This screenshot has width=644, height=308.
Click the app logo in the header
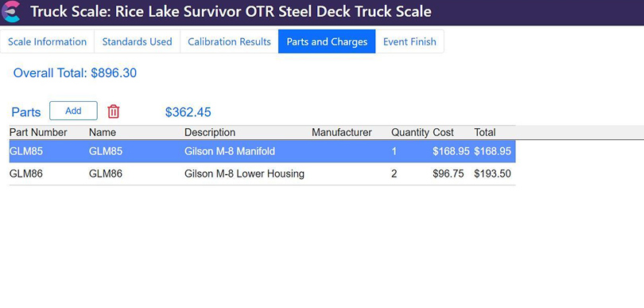tap(10, 11)
